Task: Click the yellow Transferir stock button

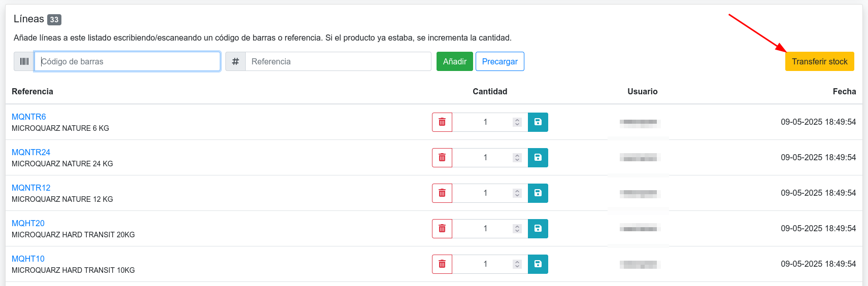Action: (820, 61)
